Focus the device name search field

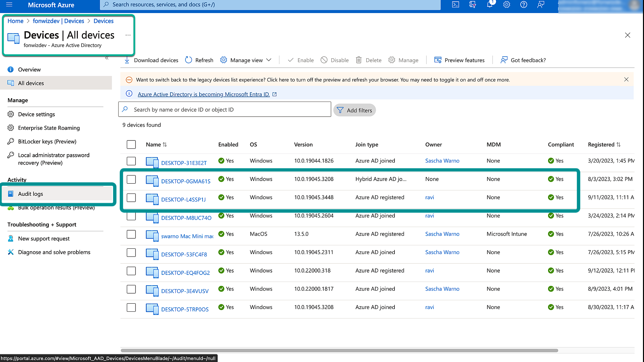click(225, 110)
